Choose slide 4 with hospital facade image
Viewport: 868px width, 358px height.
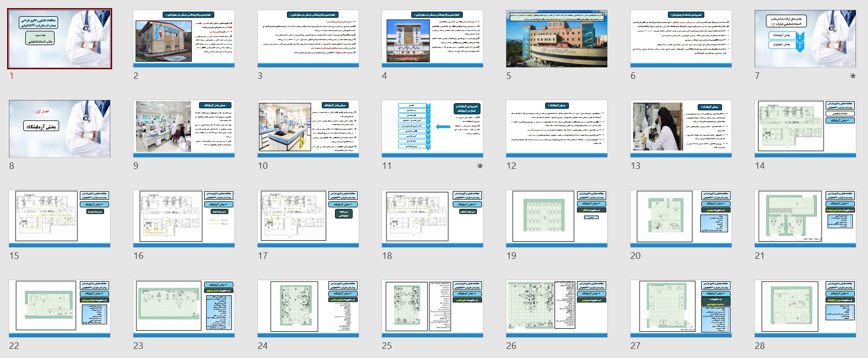click(432, 39)
